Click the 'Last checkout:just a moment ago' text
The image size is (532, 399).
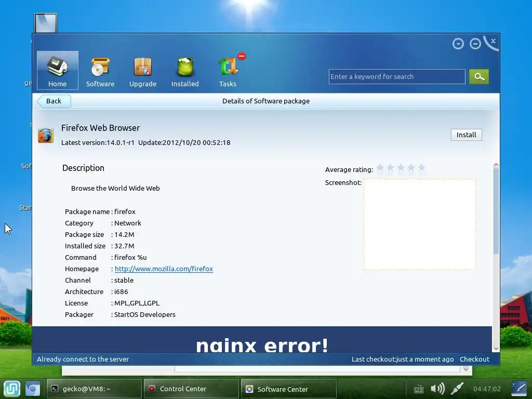click(x=403, y=359)
